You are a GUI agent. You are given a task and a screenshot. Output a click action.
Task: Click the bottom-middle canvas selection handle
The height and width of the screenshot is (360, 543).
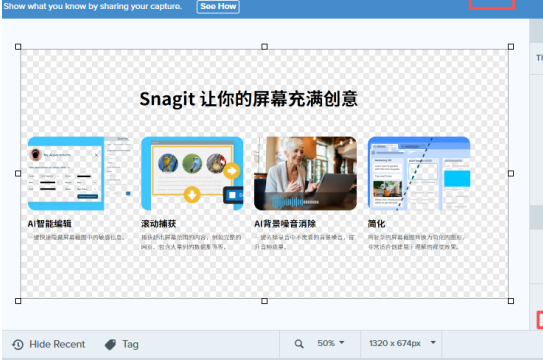(265, 301)
